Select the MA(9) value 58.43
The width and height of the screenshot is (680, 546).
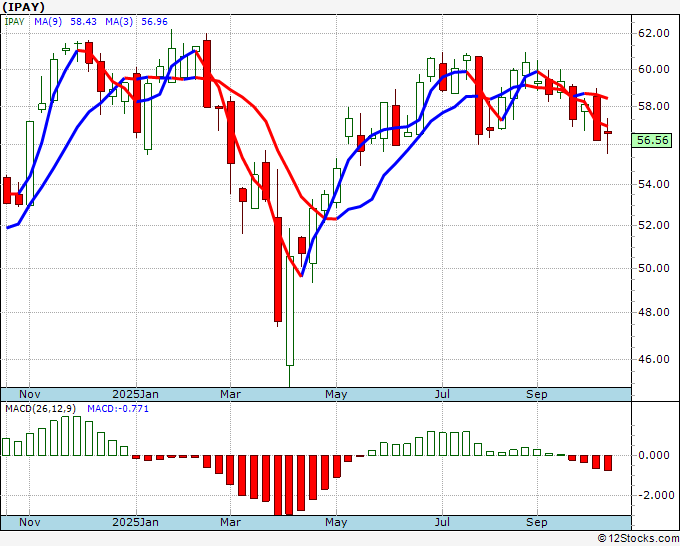pos(83,22)
